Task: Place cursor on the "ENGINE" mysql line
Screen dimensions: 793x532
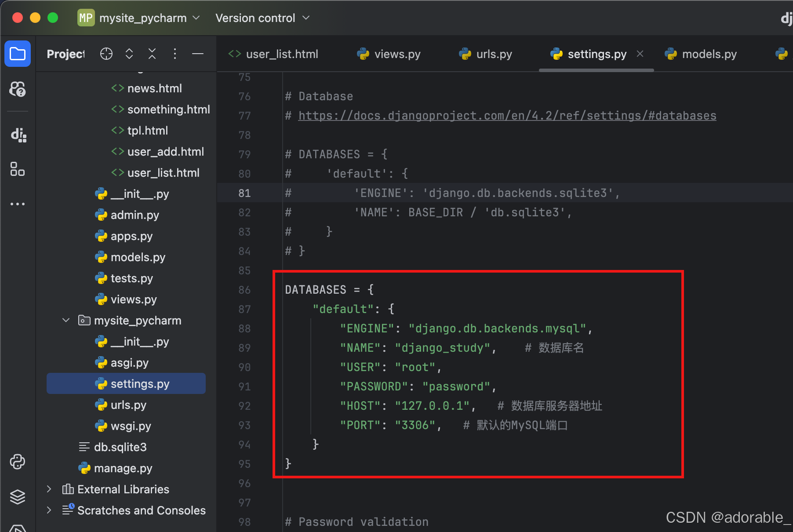Action: (x=466, y=328)
